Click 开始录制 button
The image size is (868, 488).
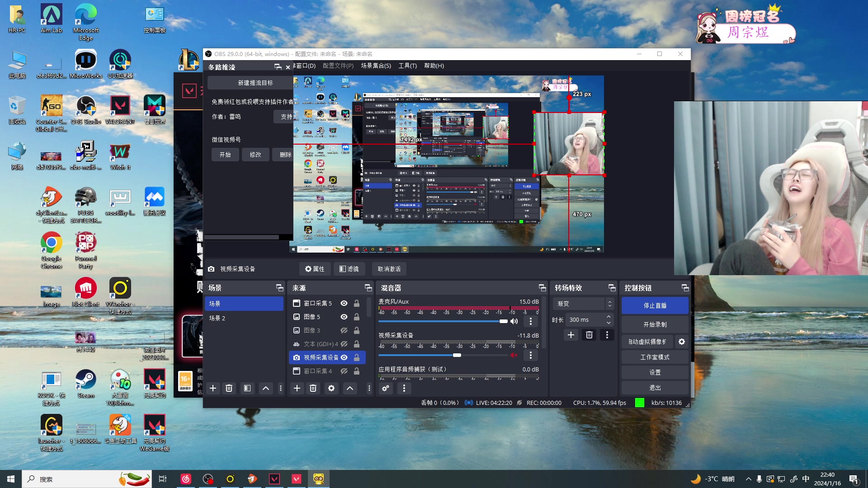click(x=655, y=324)
